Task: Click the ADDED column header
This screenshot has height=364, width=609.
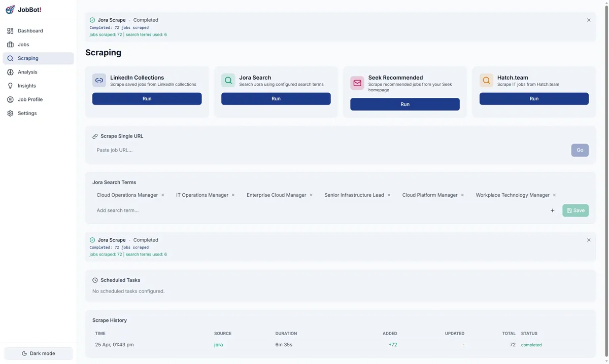Action: (x=390, y=334)
